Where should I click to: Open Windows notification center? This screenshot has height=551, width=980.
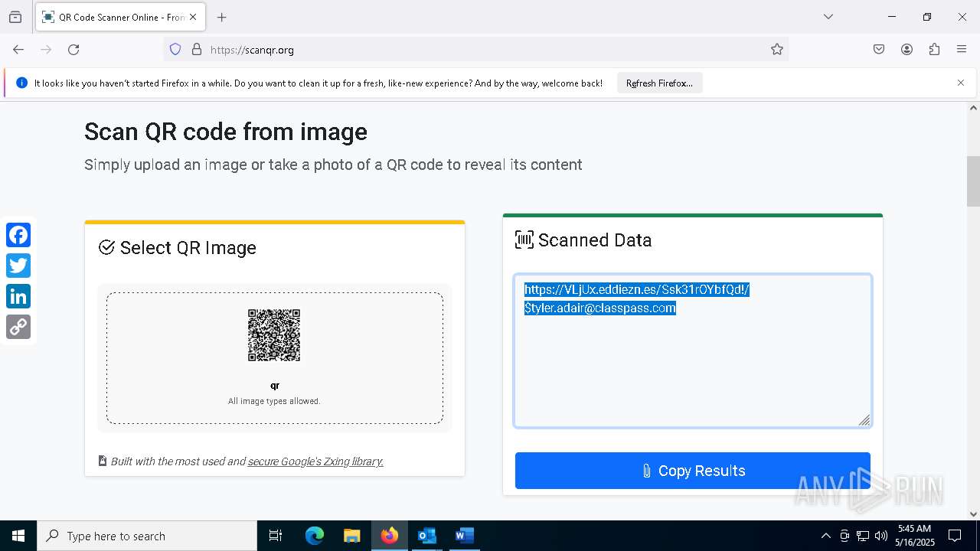coord(955,536)
